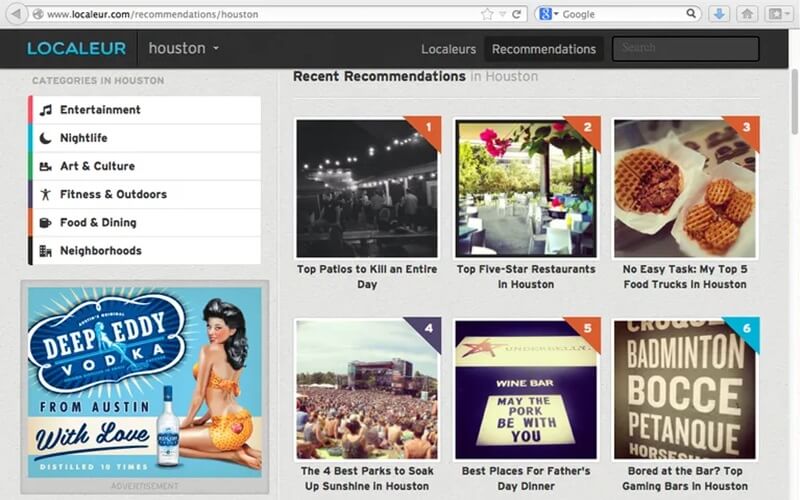Bookmark page with the star icon
This screenshot has height=500, width=800.
tap(487, 14)
